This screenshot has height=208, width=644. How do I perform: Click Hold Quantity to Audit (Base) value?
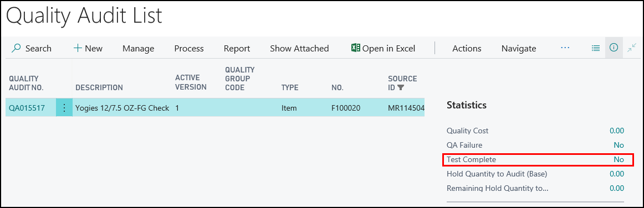[x=616, y=174]
